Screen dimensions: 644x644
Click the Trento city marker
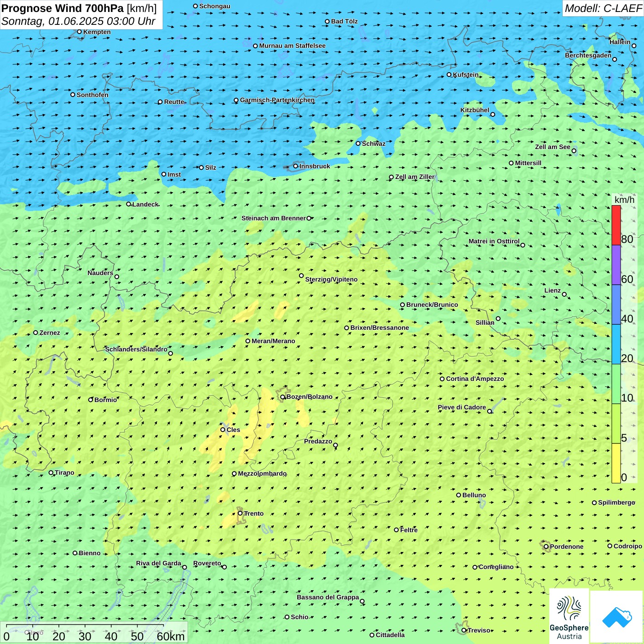[x=240, y=513]
